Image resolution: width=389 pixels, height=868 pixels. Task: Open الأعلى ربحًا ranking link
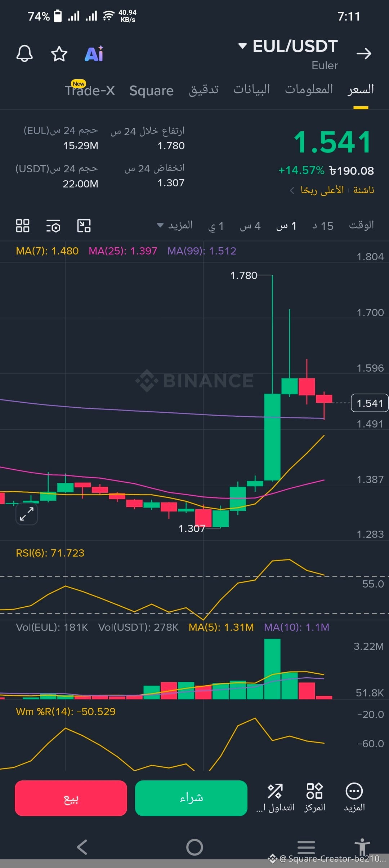322,190
